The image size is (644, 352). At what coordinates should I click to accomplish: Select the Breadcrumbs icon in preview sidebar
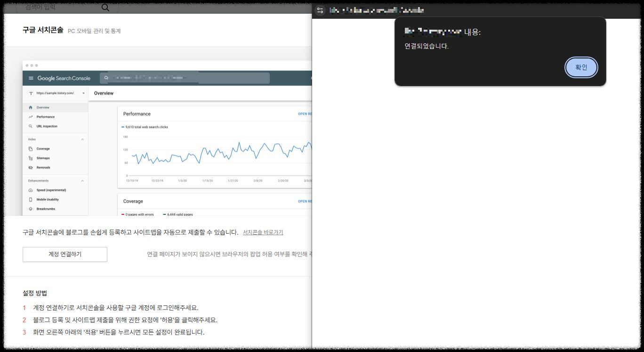(31, 209)
